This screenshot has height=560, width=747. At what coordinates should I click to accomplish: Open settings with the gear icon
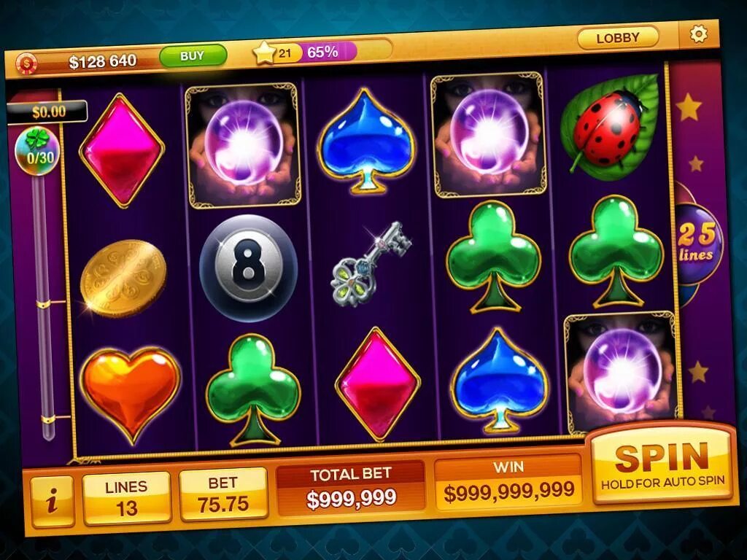pyautogui.click(x=698, y=34)
